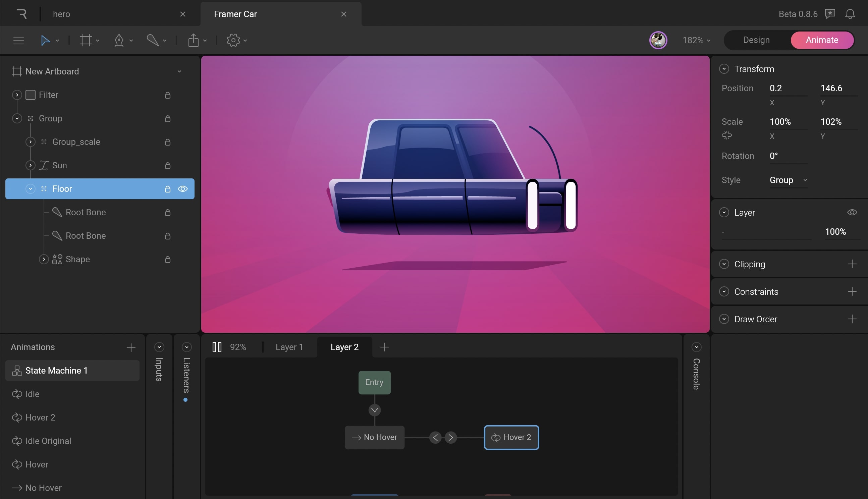
Task: Open the notifications bell
Action: pos(850,14)
